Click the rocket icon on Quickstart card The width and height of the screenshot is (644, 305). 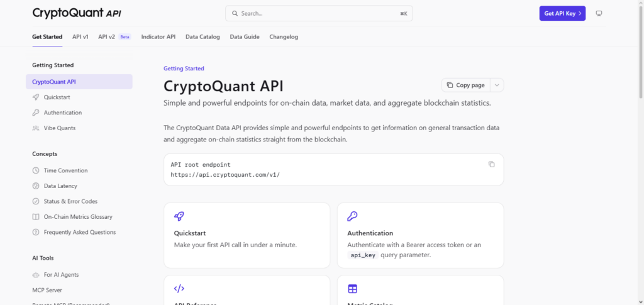[179, 216]
